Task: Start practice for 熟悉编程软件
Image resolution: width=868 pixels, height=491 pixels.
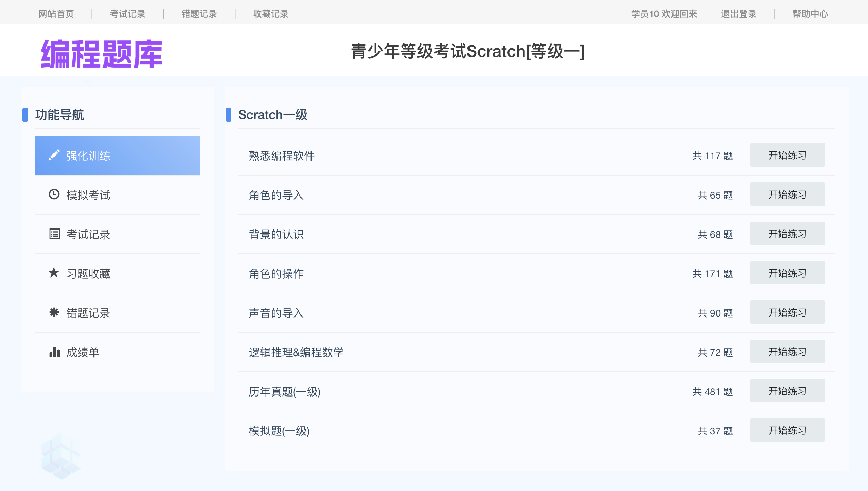Action: click(787, 155)
